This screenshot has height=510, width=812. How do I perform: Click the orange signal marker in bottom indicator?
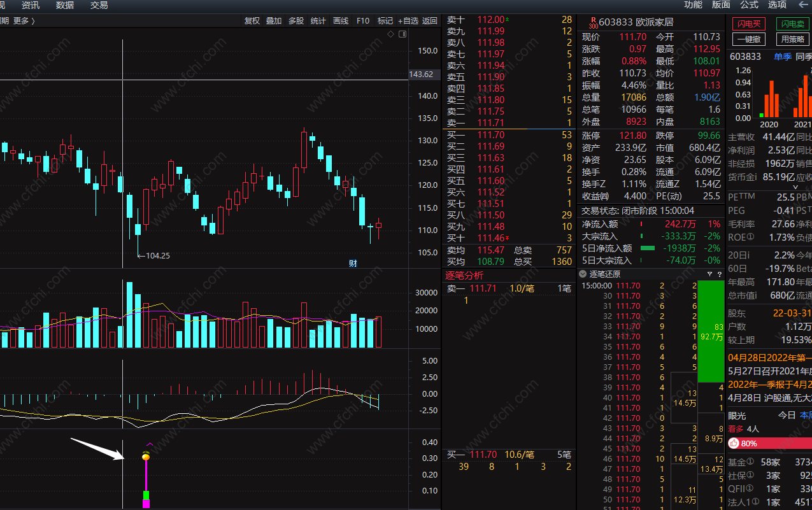tap(146, 456)
